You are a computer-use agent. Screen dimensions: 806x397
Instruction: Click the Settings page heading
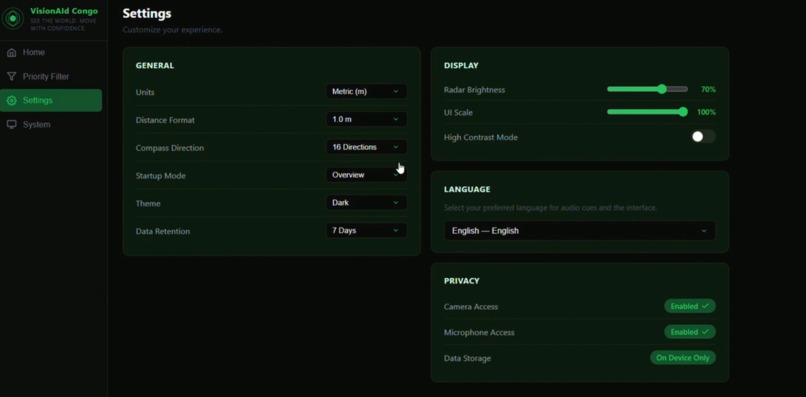coord(147,13)
